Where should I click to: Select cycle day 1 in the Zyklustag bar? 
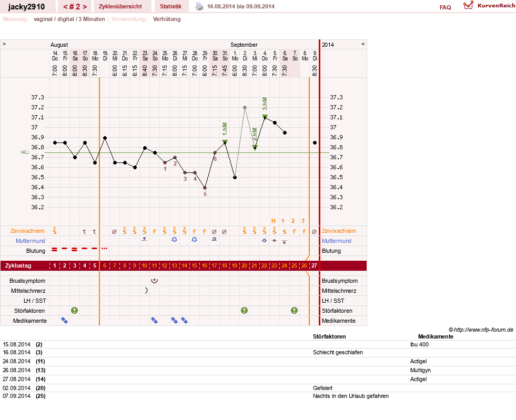(x=55, y=265)
